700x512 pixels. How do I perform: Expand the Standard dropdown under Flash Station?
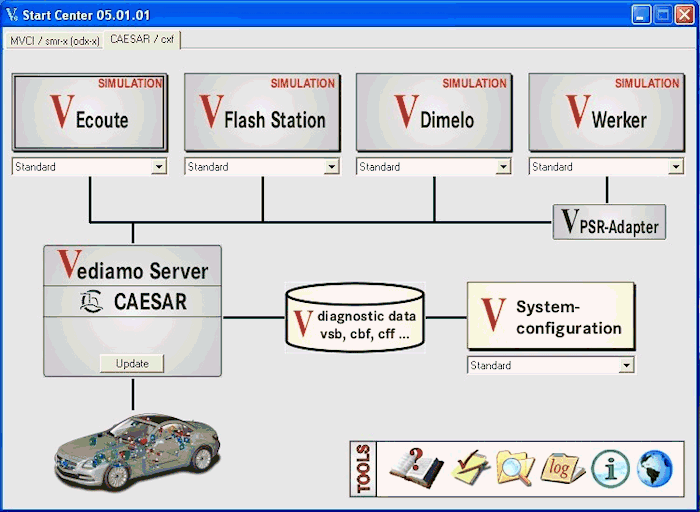pyautogui.click(x=331, y=167)
